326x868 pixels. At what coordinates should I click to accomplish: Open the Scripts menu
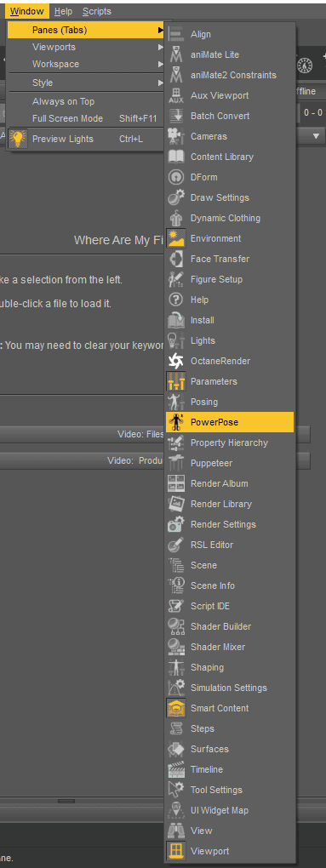(x=97, y=11)
